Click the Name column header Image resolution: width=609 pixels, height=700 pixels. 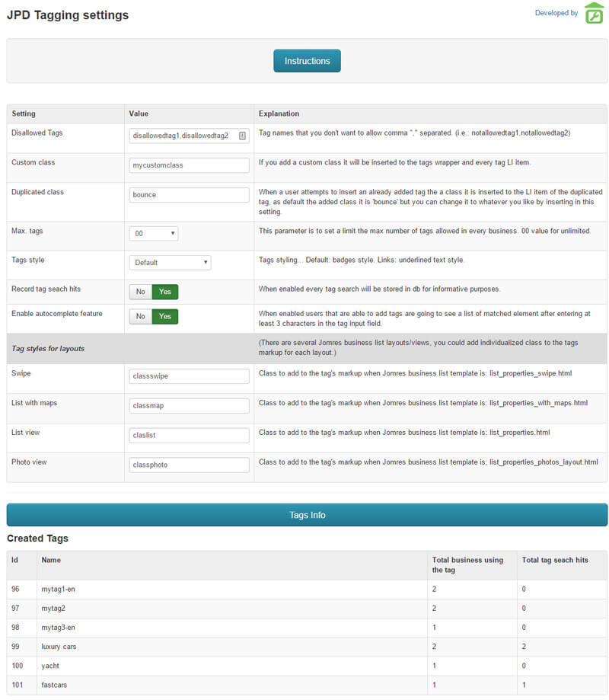click(51, 560)
